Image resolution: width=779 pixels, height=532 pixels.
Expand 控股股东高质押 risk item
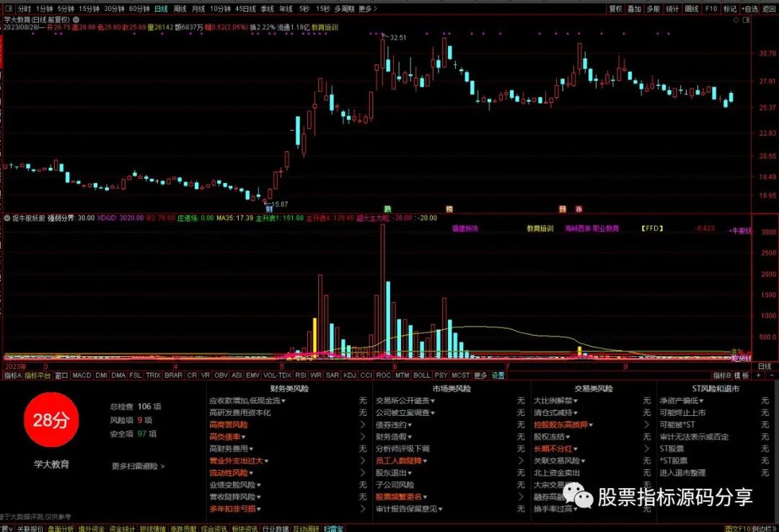pos(564,425)
